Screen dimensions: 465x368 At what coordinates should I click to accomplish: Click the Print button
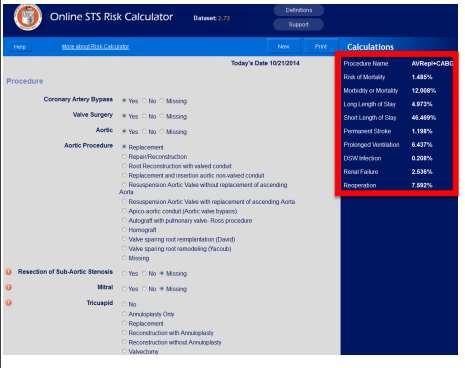point(321,46)
